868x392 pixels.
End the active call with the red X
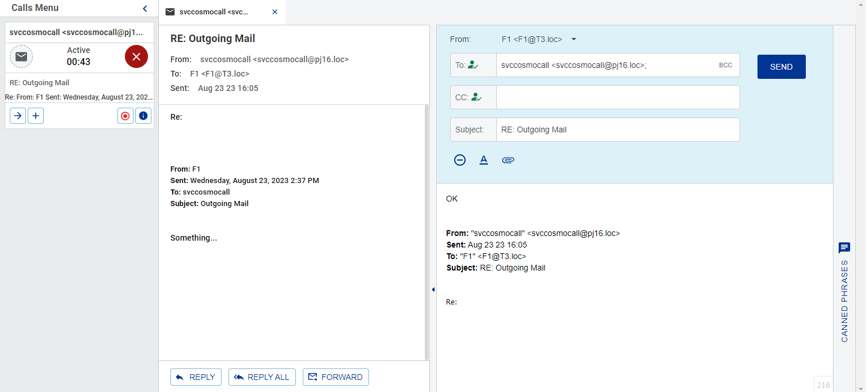coord(136,56)
